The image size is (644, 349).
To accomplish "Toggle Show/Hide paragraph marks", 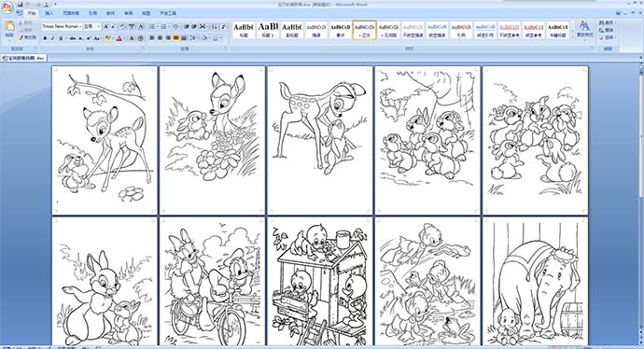I will [x=223, y=26].
